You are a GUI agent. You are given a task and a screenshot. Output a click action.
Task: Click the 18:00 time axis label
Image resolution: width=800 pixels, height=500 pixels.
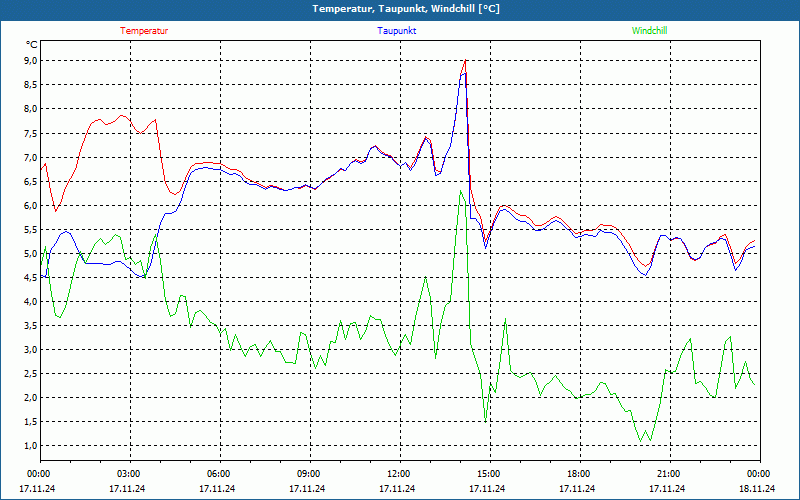click(577, 474)
